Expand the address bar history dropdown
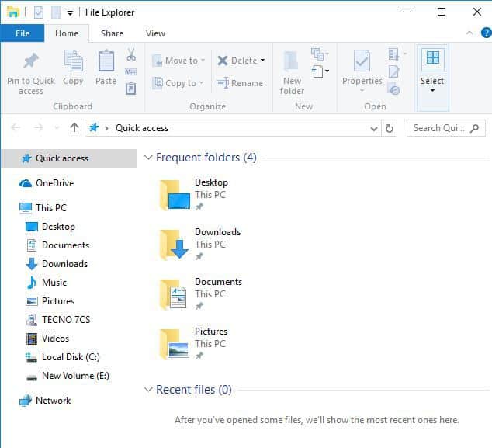The height and width of the screenshot is (448, 492). [374, 128]
